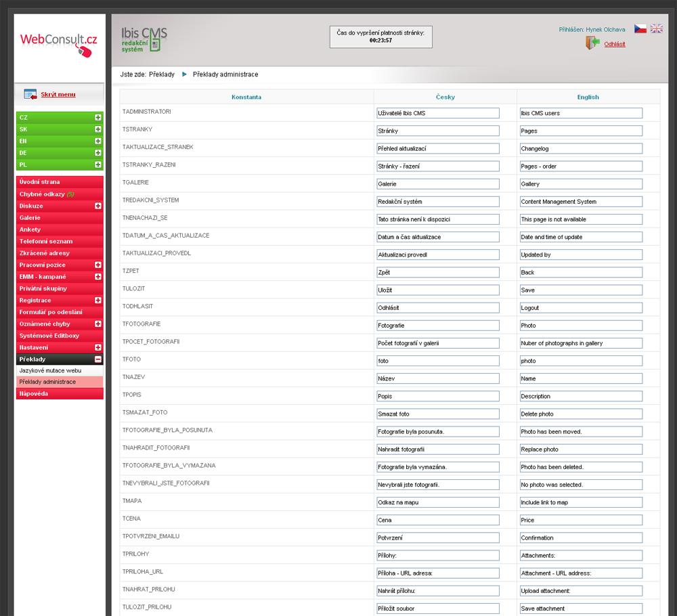
Task: Select Překlady administrace submenu
Action: (x=60, y=382)
